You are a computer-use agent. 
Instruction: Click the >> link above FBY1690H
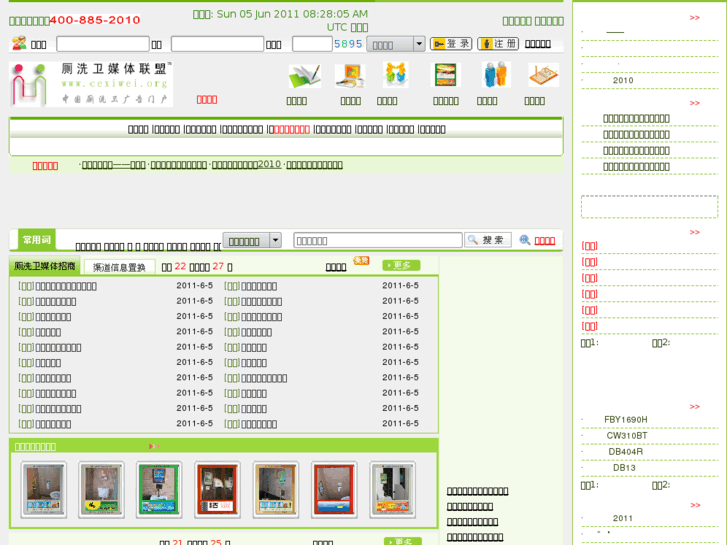[694, 407]
